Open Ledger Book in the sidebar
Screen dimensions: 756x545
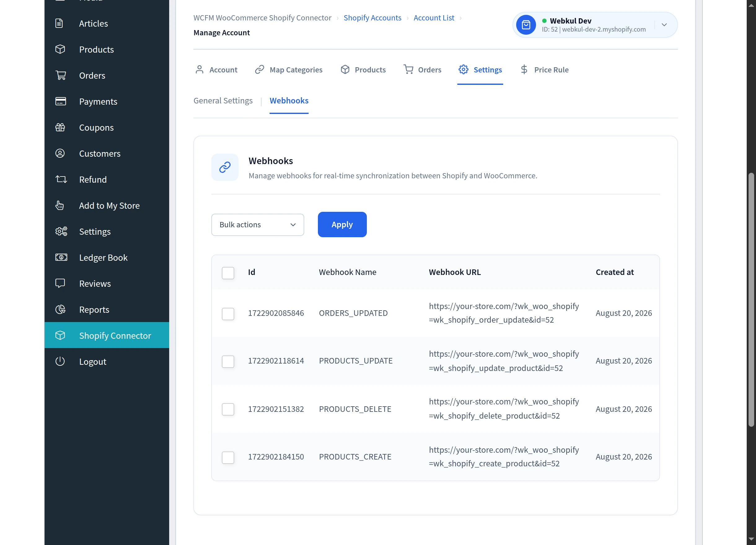[107, 257]
